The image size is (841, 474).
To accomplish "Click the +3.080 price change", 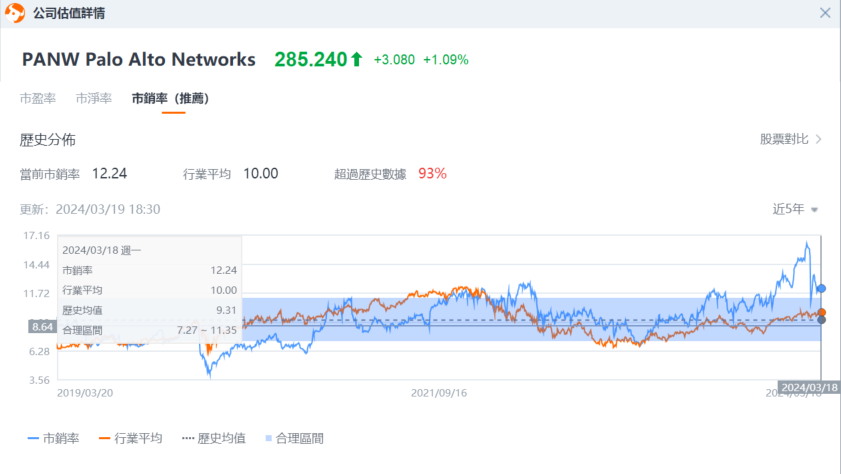I will click(x=394, y=60).
